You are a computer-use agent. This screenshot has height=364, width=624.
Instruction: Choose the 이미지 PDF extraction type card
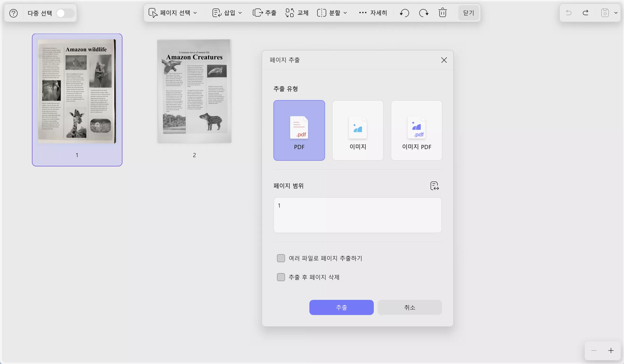[x=416, y=130]
